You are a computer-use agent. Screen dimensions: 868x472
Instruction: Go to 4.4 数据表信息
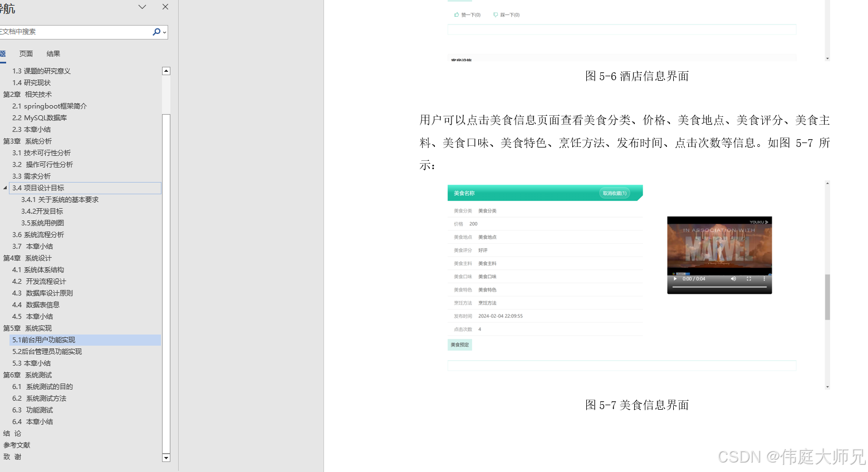tap(36, 304)
